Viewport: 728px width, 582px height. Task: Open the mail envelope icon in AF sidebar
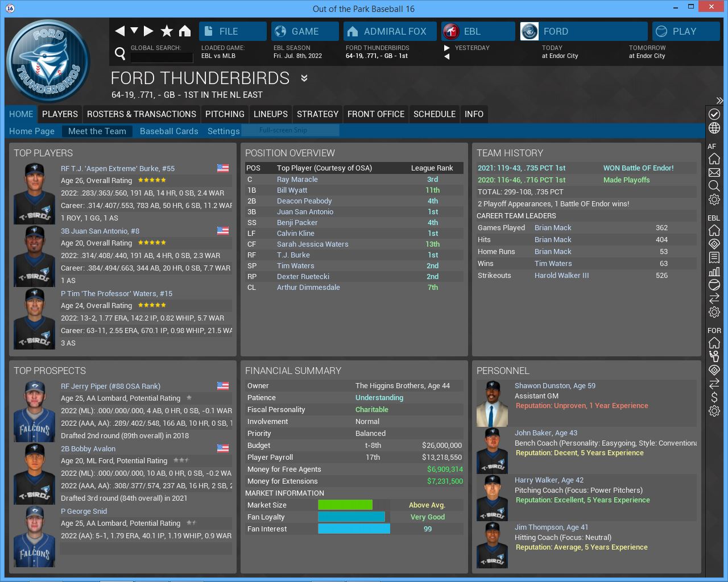(714, 172)
